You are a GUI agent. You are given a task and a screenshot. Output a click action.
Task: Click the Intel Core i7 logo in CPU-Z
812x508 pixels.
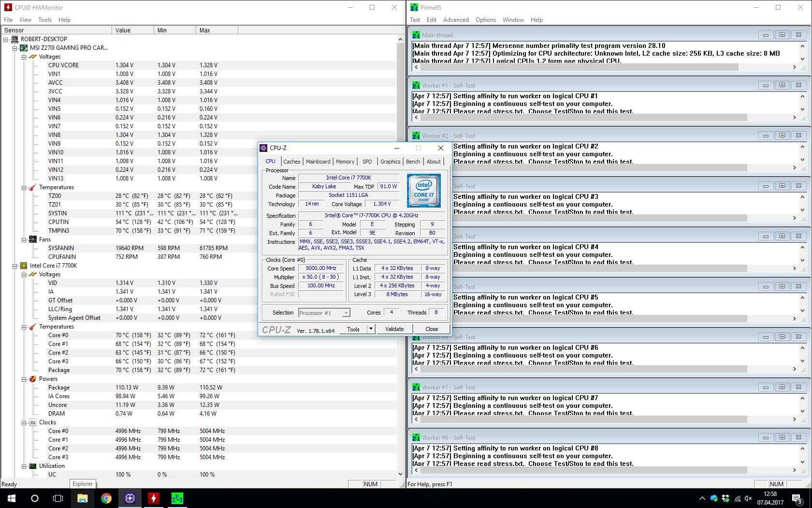pos(424,191)
